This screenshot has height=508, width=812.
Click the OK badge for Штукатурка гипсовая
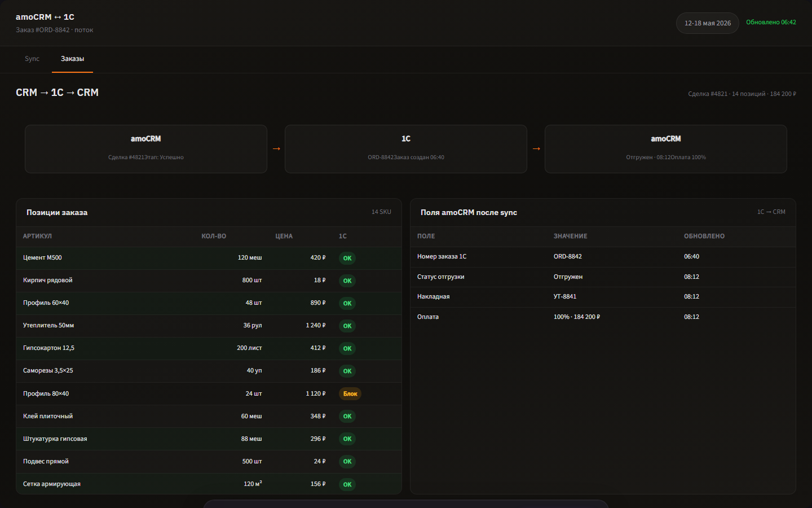pyautogui.click(x=347, y=439)
